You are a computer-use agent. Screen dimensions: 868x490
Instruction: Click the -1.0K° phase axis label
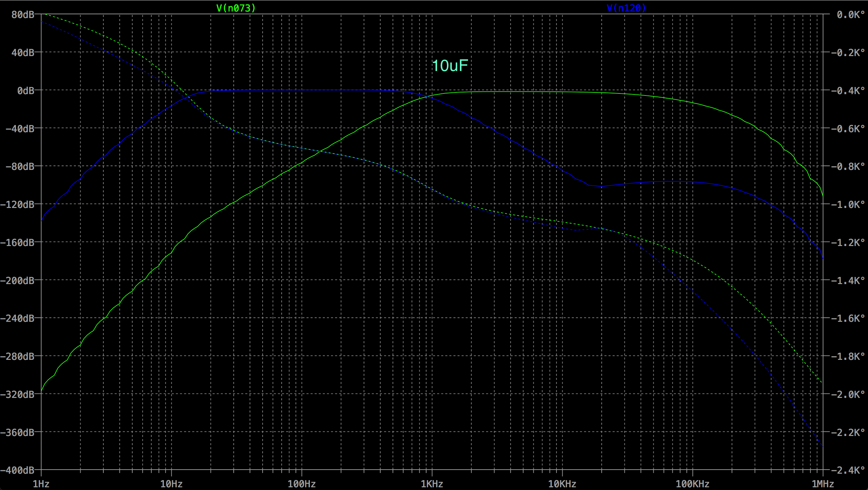[x=848, y=205]
